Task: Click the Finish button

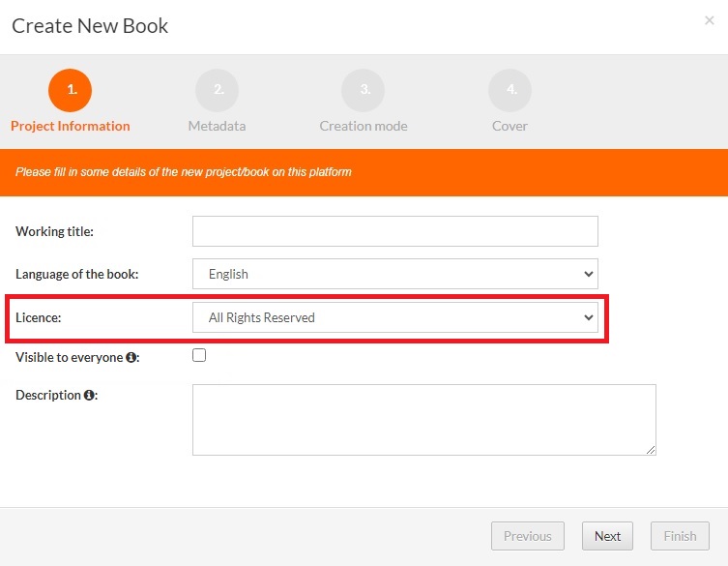Action: pos(680,536)
